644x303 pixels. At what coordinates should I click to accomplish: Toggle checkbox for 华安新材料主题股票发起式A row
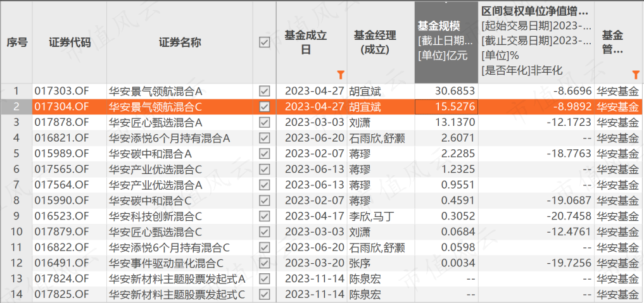tap(265, 279)
